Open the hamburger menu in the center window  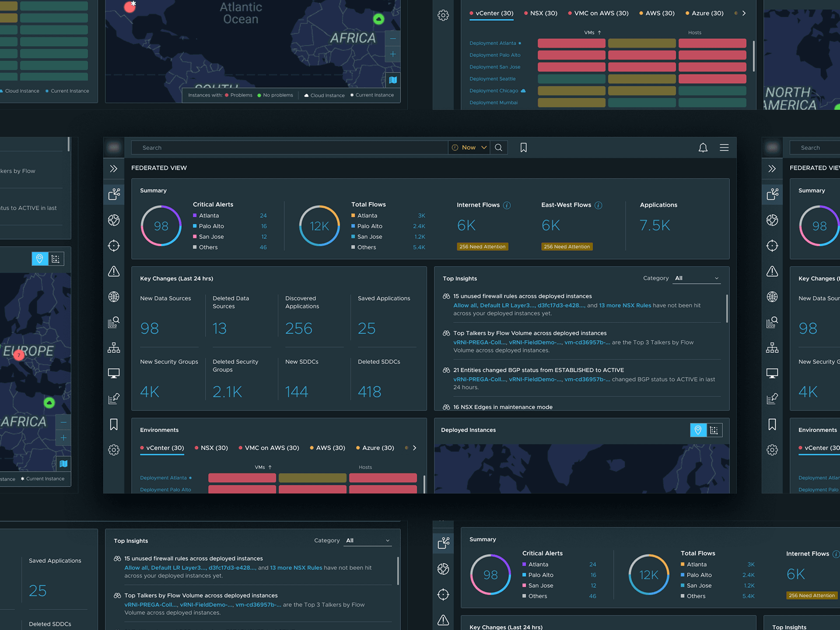click(724, 148)
